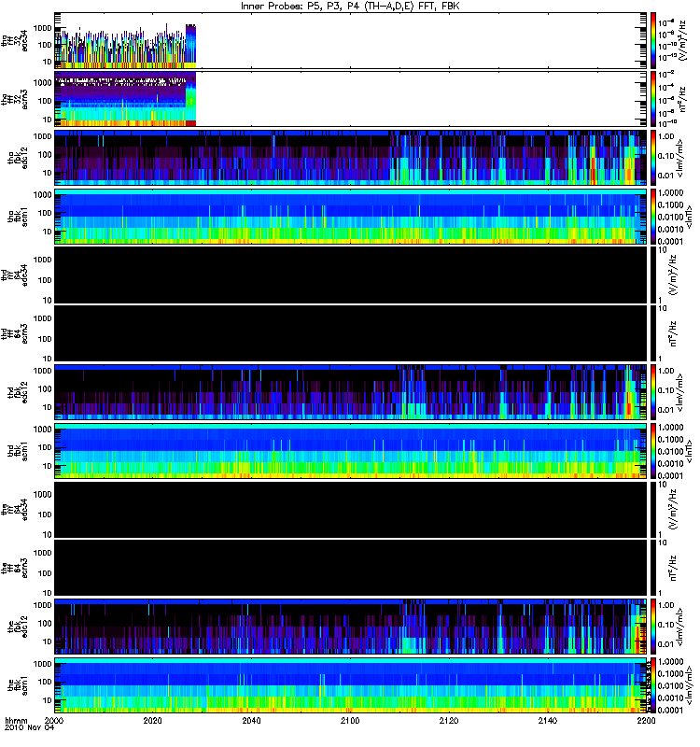700x747 pixels.
Task: Select the 'the fff 64 edc34' panel label
Action: pos(14,510)
